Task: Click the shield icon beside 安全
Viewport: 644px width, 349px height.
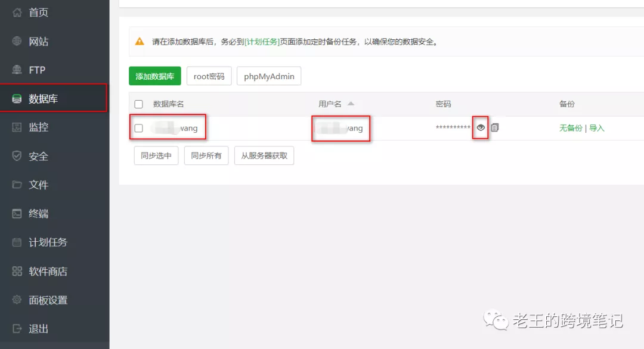Action: 17,156
